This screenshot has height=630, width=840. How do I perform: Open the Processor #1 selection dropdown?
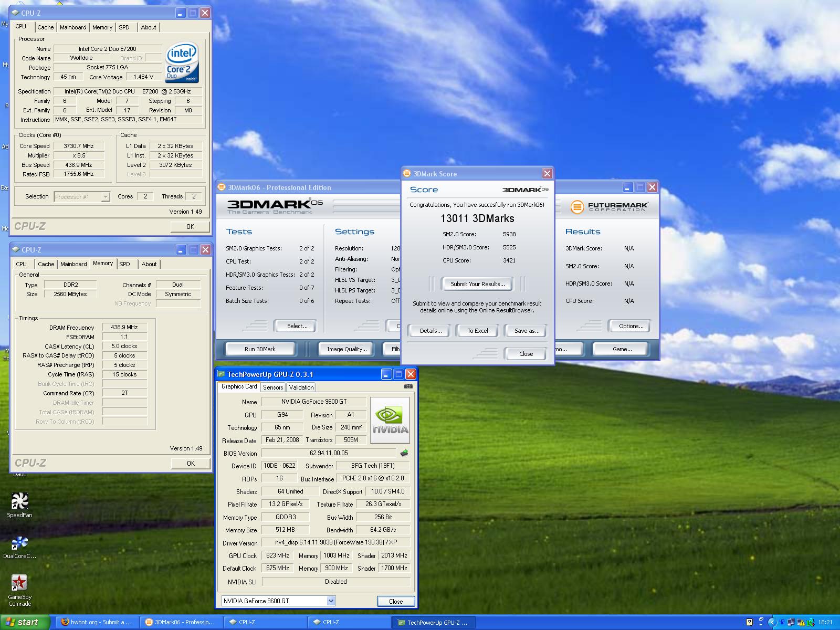coord(106,196)
